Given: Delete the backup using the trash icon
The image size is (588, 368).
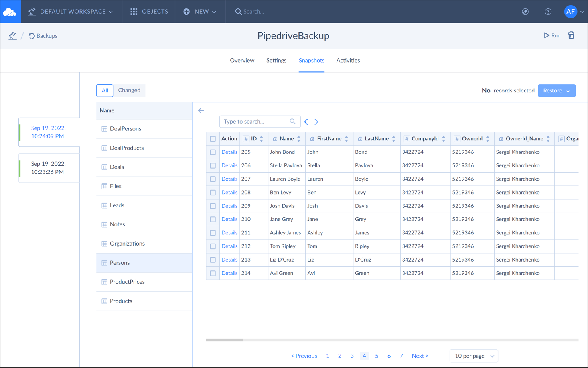Looking at the screenshot, I should coord(571,35).
